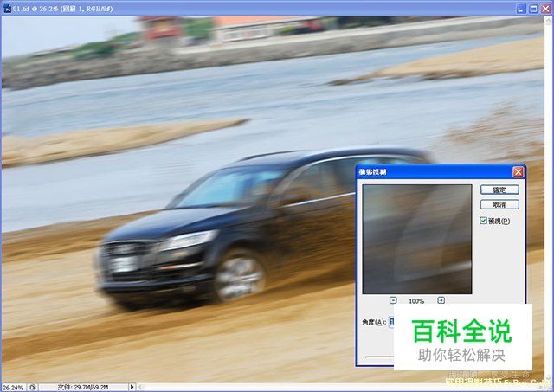The width and height of the screenshot is (554, 392).
Task: Close the motion blur dialog with red X
Action: 518,172
